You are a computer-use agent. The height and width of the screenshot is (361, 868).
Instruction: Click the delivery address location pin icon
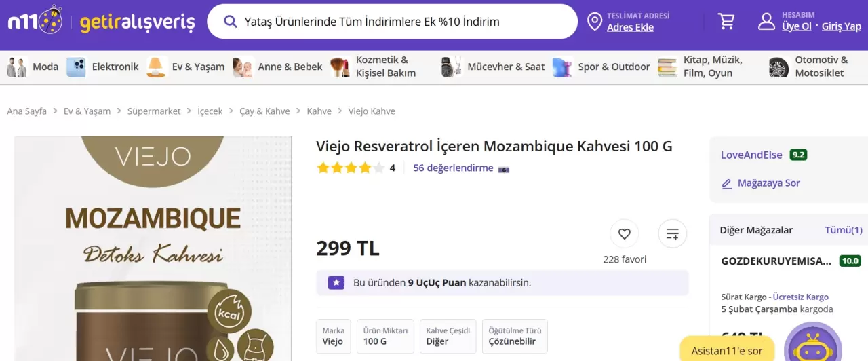[x=595, y=22]
